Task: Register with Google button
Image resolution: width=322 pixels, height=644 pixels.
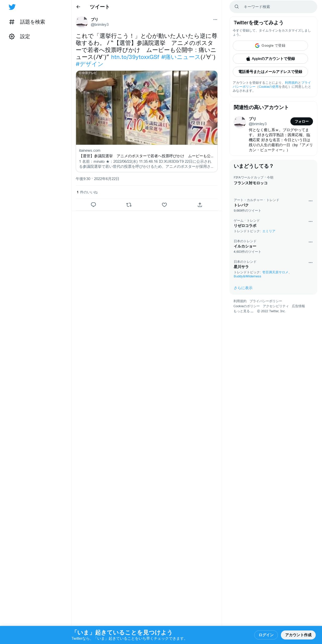Action: pyautogui.click(x=270, y=46)
